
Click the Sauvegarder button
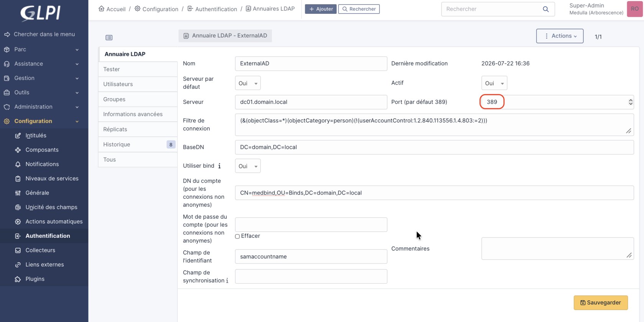[601, 302]
